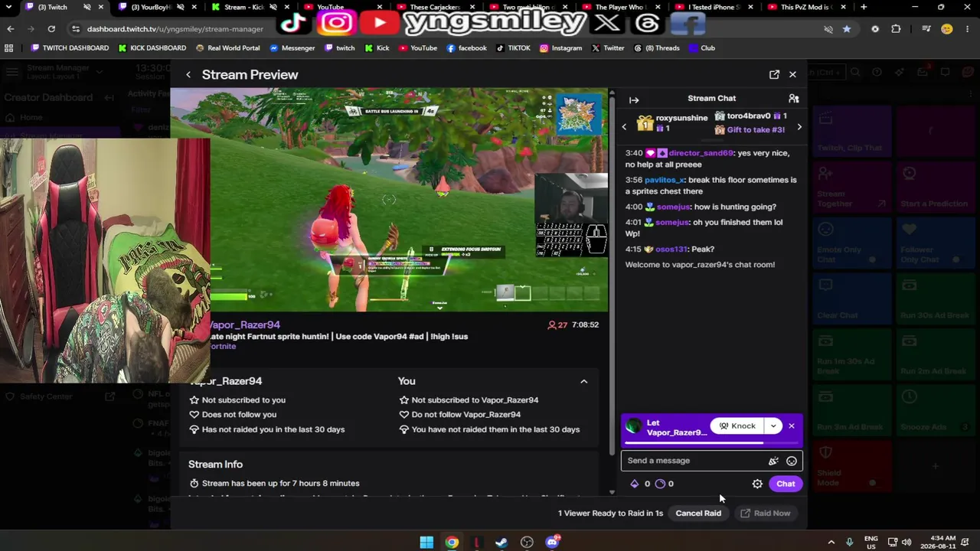This screenshot has height=551, width=980.
Task: Cancel the pending raid
Action: click(698, 514)
